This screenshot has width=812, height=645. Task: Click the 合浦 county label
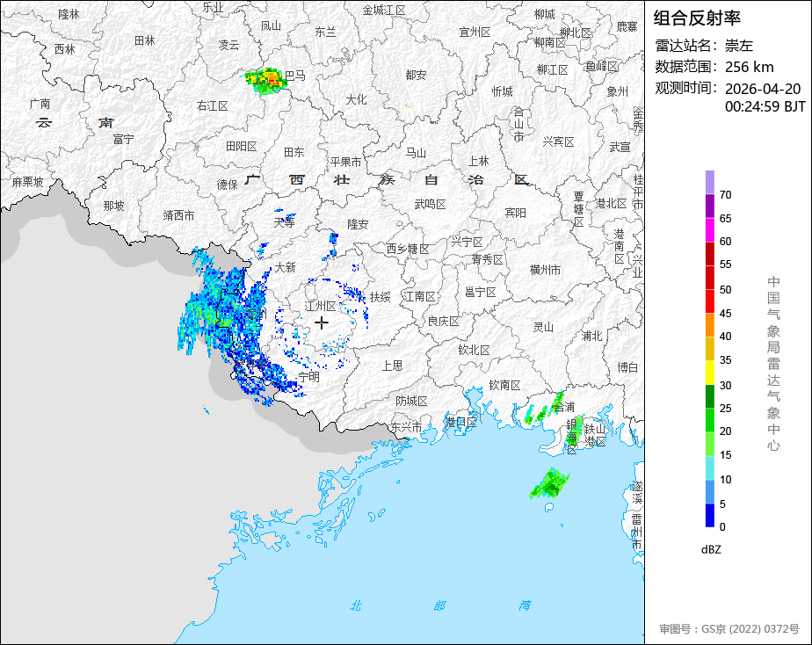point(564,407)
